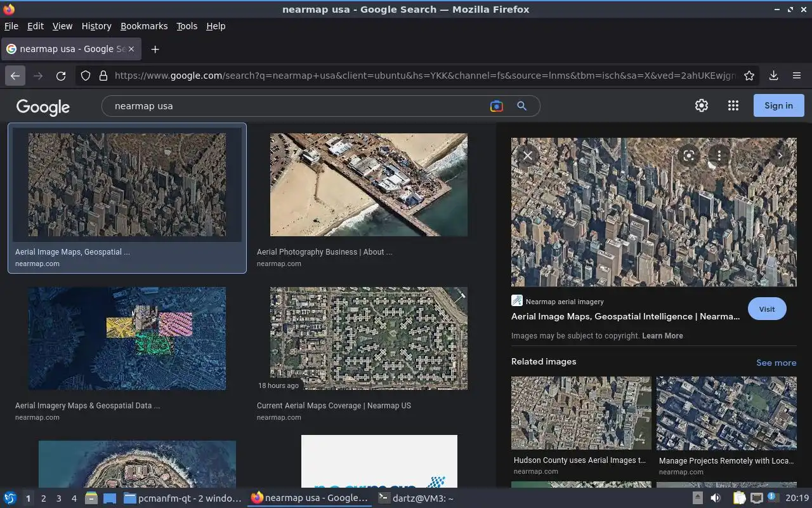The width and height of the screenshot is (812, 508).
Task: Open the View menu
Action: coord(62,26)
